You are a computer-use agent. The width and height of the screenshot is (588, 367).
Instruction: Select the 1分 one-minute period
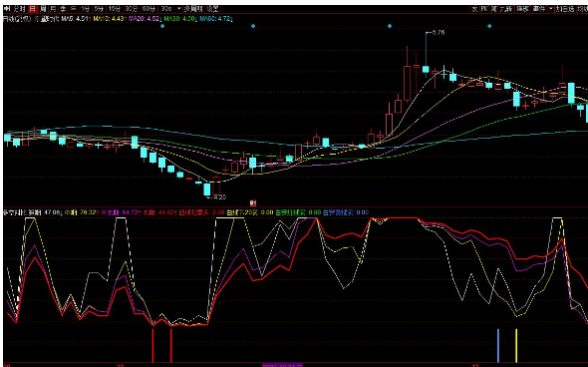pyautogui.click(x=85, y=9)
